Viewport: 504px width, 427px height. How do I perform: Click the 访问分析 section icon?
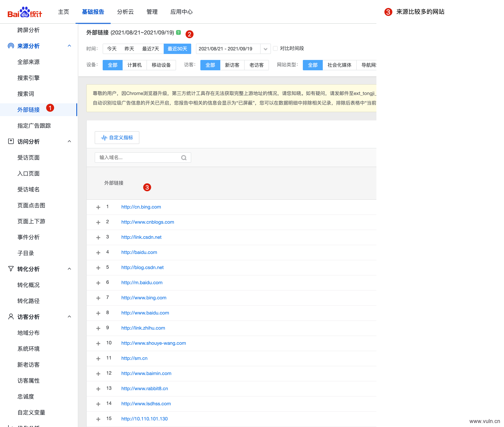[x=11, y=141]
